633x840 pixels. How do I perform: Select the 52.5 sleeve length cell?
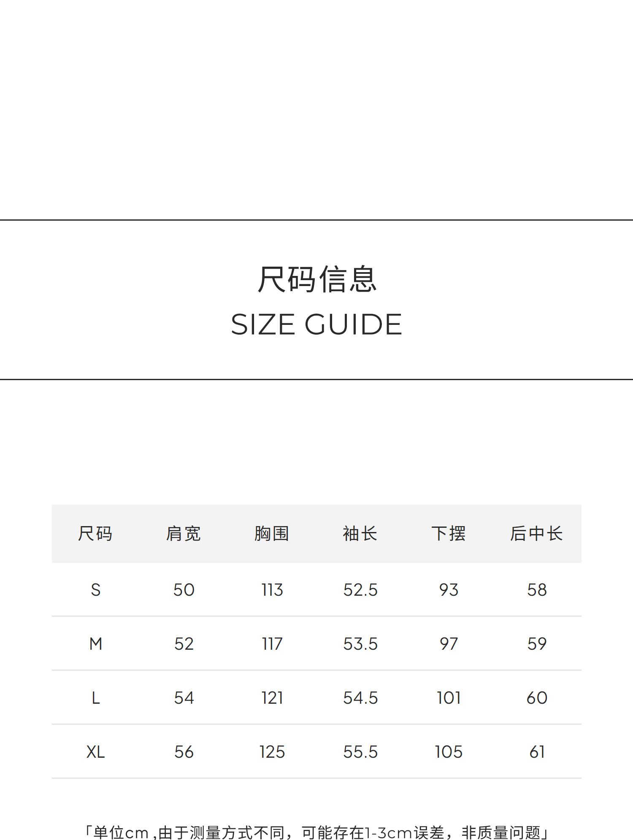pos(360,590)
